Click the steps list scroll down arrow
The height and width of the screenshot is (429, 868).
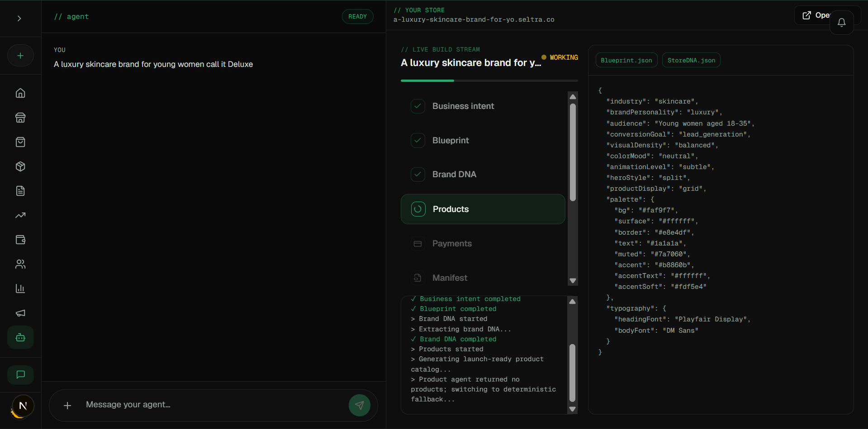pyautogui.click(x=573, y=281)
